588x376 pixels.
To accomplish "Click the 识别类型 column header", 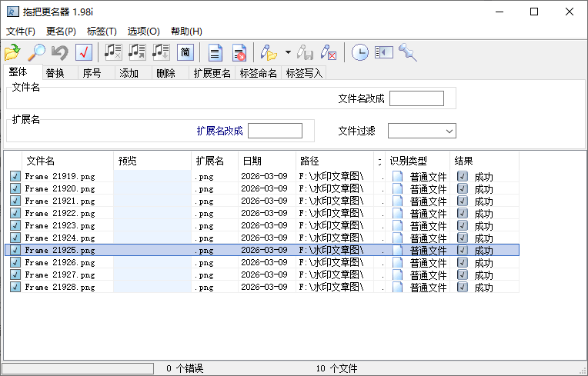I will pos(417,161).
